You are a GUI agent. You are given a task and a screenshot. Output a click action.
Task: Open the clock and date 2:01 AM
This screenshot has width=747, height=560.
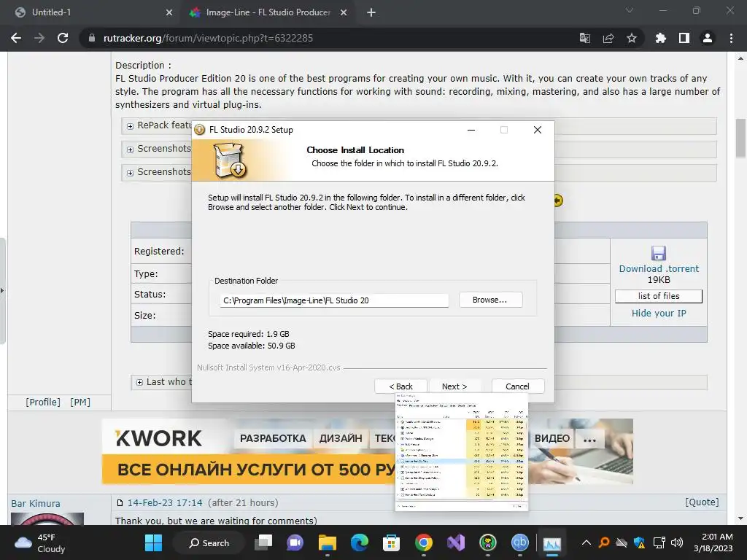click(x=713, y=542)
